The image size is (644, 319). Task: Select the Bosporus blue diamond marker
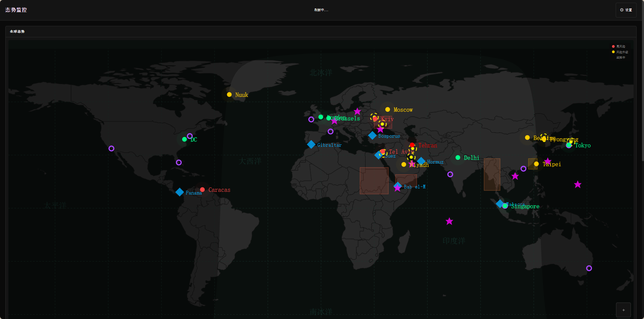372,135
